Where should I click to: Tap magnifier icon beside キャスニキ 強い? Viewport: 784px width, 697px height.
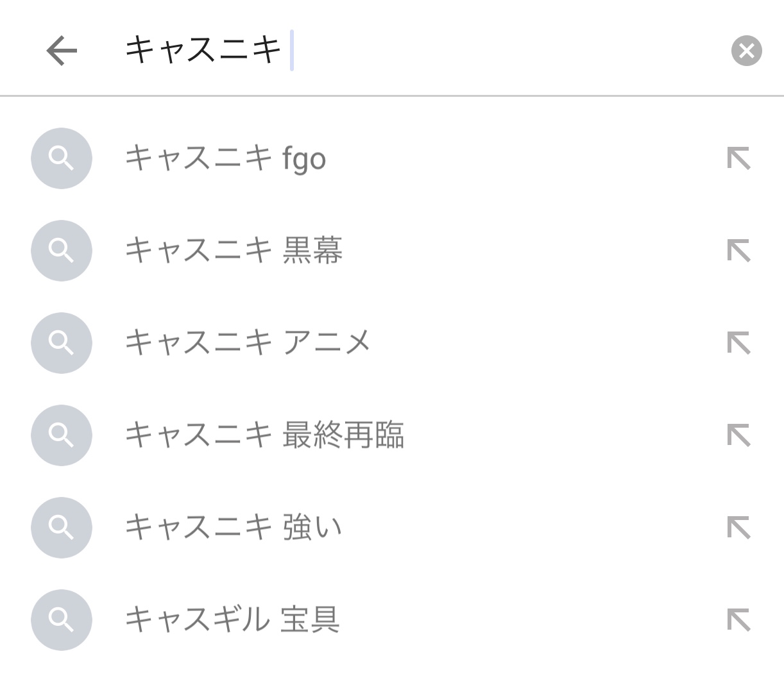click(x=62, y=528)
